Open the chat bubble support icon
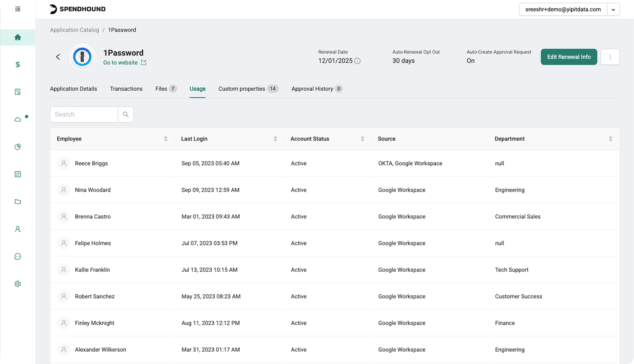 [x=18, y=257]
